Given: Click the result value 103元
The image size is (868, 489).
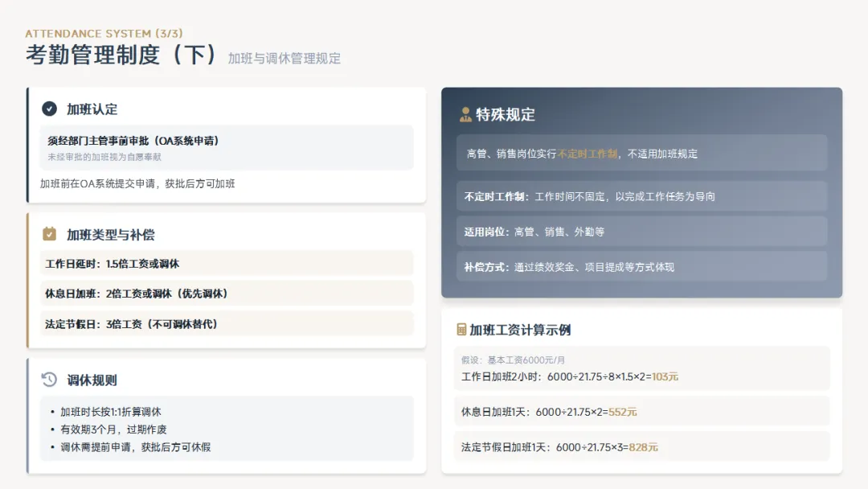Looking at the screenshot, I should (x=665, y=376).
